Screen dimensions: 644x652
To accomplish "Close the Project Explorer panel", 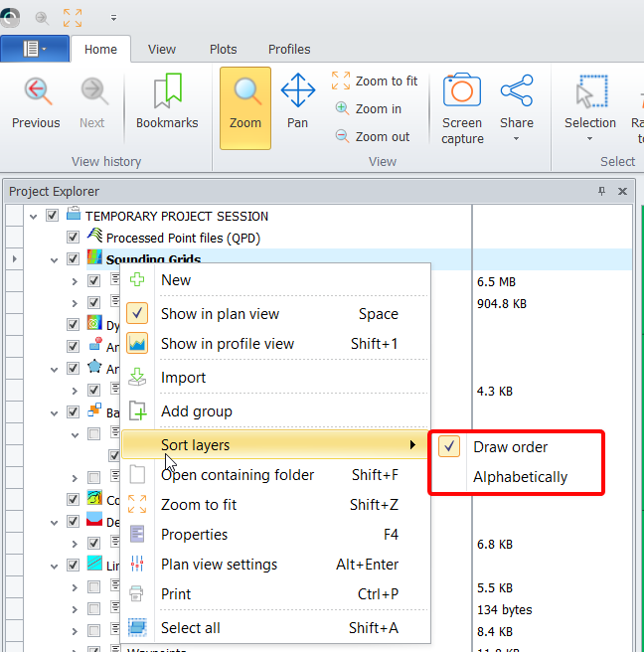I will [x=622, y=192].
